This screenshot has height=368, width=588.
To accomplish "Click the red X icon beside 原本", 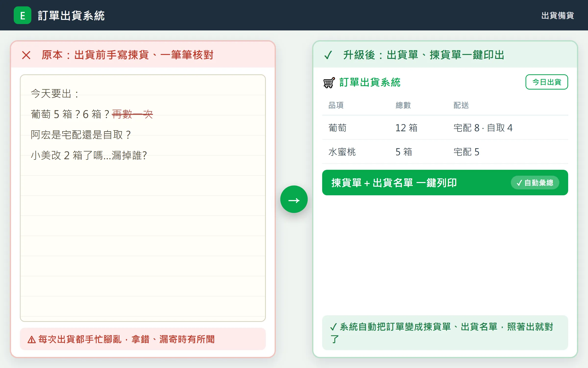I will (26, 55).
